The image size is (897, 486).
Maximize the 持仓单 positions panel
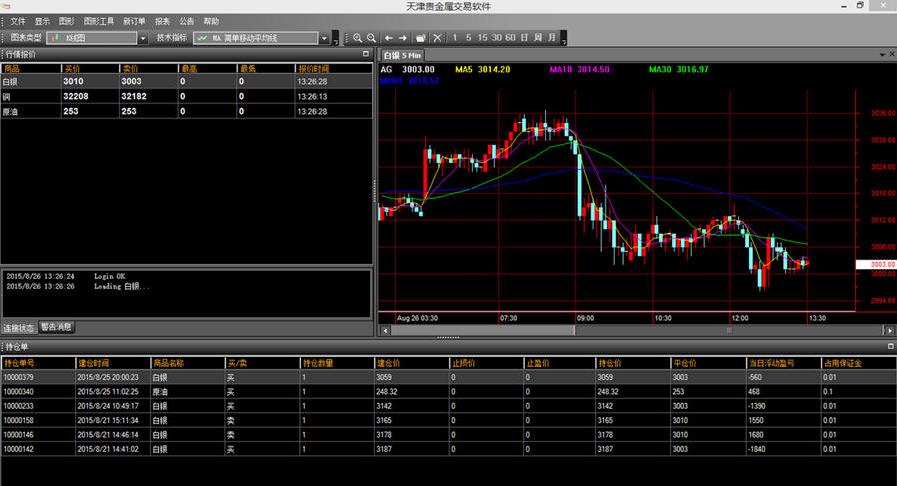[x=889, y=347]
